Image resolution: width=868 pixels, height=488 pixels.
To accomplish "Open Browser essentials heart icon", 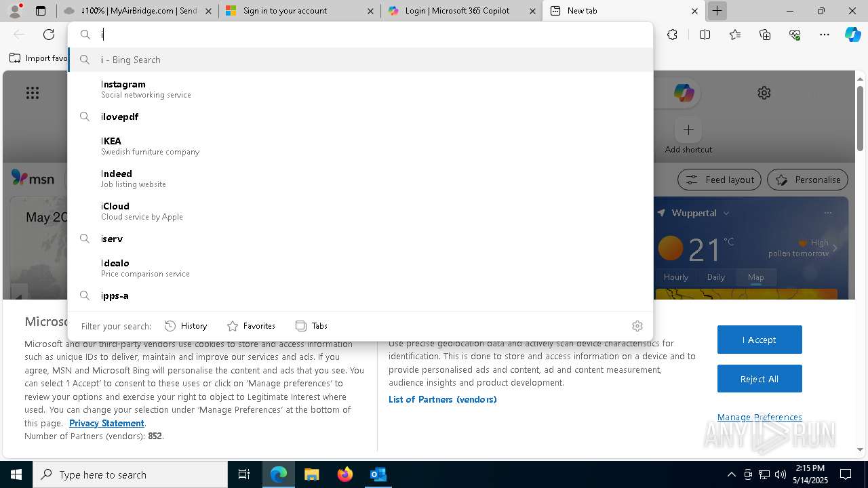I will pyautogui.click(x=795, y=35).
